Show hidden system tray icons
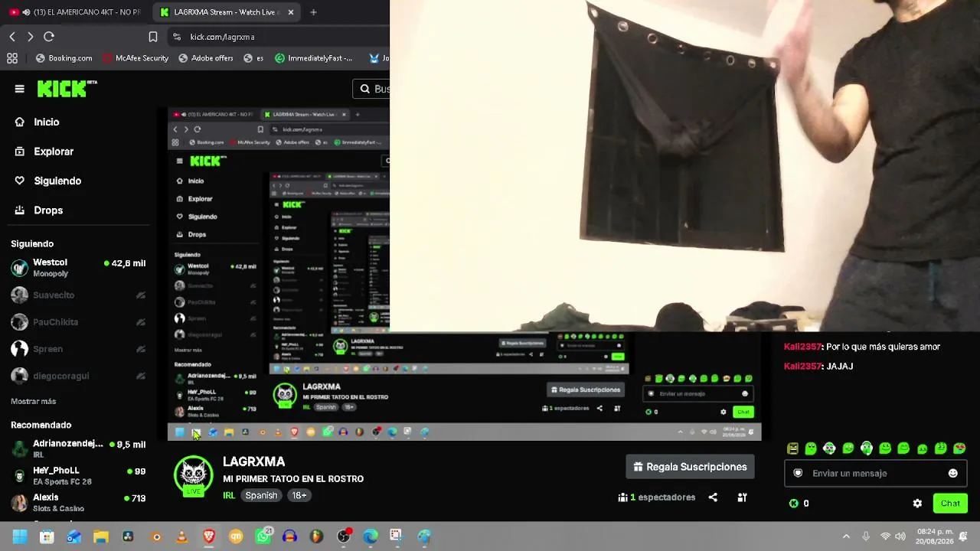Viewport: 980px width, 551px height. (846, 536)
